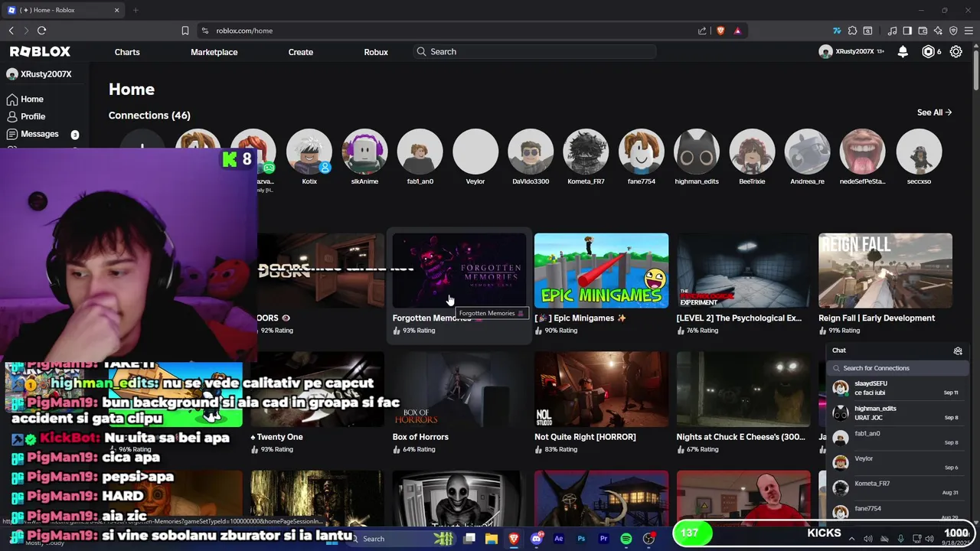
Task: Open Brave Wallet icon
Action: click(923, 31)
